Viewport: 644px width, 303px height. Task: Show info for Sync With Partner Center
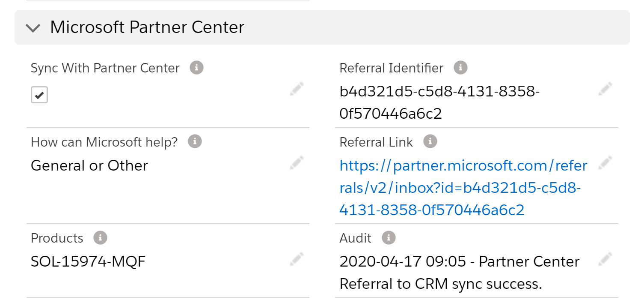click(x=196, y=68)
